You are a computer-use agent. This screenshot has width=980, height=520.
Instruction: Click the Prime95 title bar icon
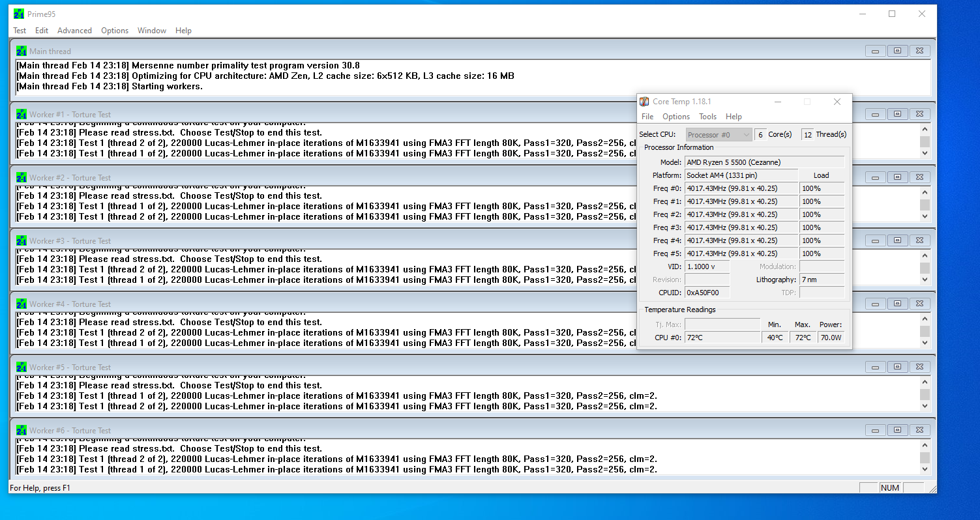point(19,14)
